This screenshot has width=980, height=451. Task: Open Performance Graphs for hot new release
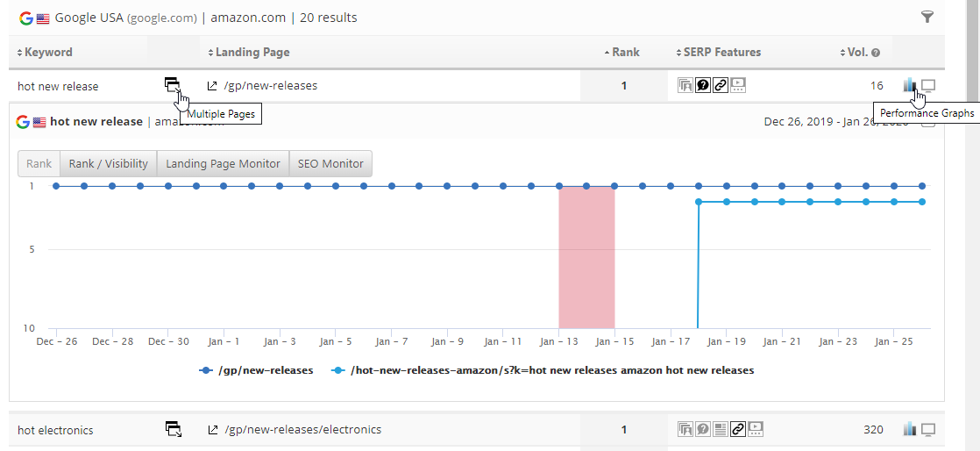coord(910,85)
